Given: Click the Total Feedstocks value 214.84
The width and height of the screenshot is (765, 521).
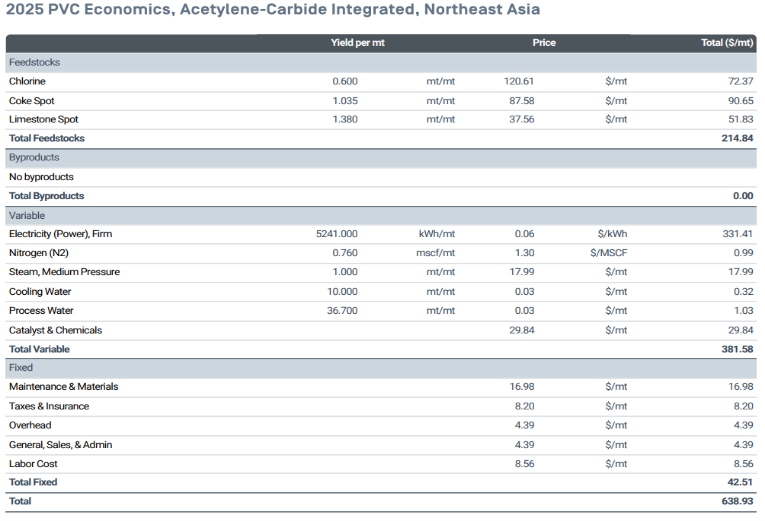Looking at the screenshot, I should point(737,139).
